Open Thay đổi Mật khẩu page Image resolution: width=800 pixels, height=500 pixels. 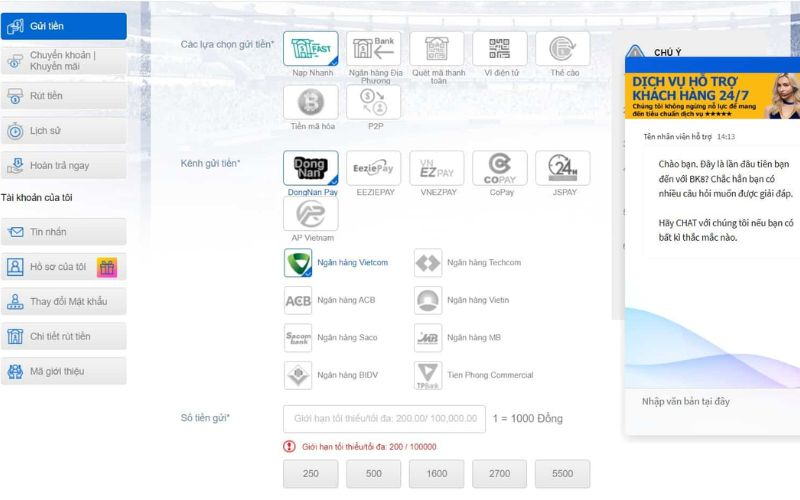coord(64,301)
